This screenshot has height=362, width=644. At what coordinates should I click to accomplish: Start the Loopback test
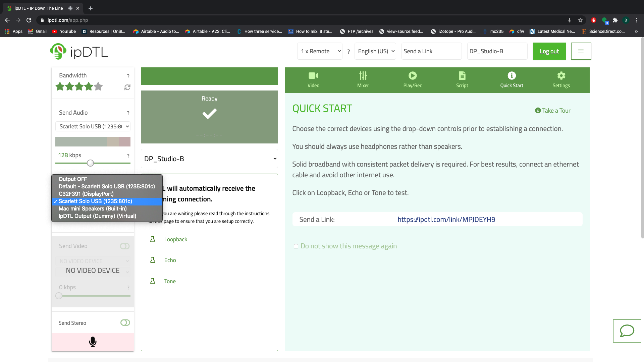[175, 239]
